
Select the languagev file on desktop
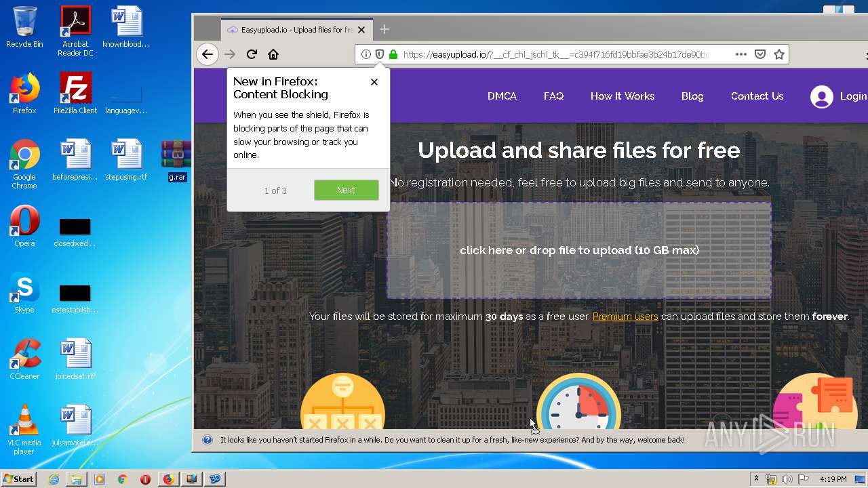pyautogui.click(x=126, y=99)
